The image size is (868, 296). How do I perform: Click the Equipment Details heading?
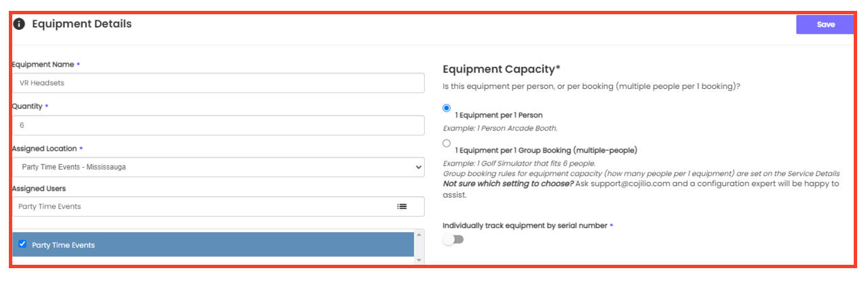point(82,24)
